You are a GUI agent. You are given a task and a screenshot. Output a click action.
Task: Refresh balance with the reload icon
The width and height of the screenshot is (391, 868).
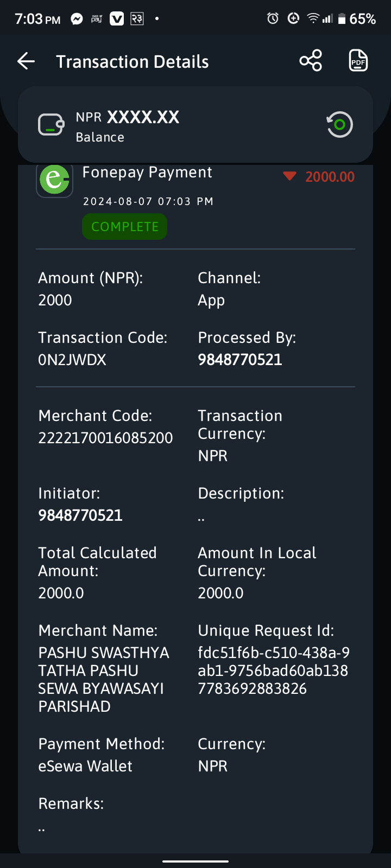pos(339,125)
